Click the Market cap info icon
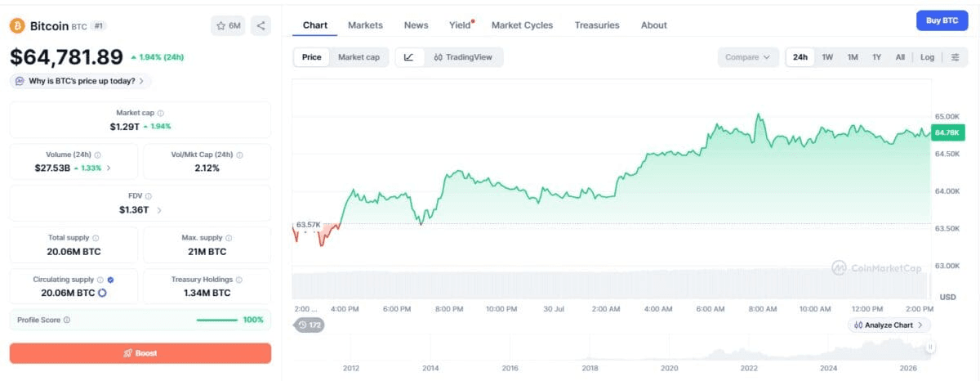Screen dimensions: 980x381 tap(161, 113)
